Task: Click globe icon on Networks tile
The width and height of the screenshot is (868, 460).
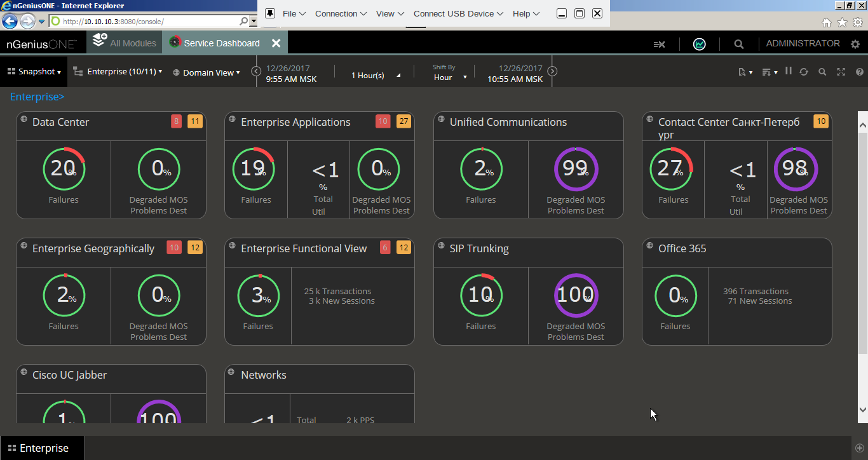Action: click(x=232, y=372)
